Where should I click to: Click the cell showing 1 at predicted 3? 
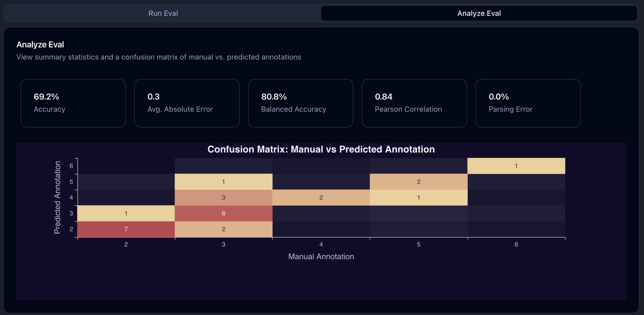(126, 213)
